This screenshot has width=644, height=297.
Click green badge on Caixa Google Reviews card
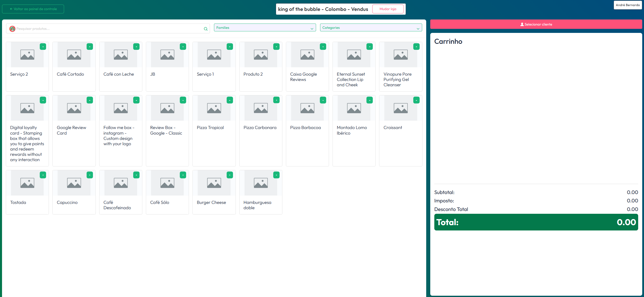(x=323, y=47)
